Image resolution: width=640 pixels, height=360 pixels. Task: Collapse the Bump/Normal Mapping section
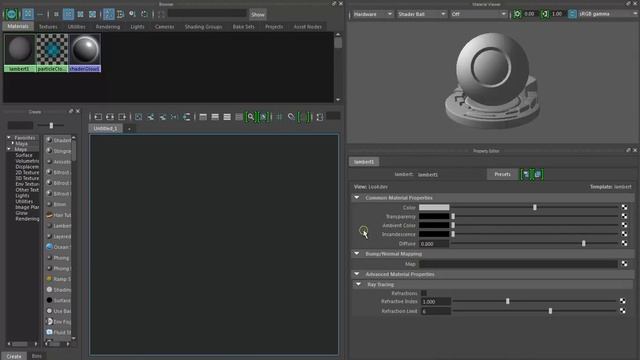[x=357, y=253]
